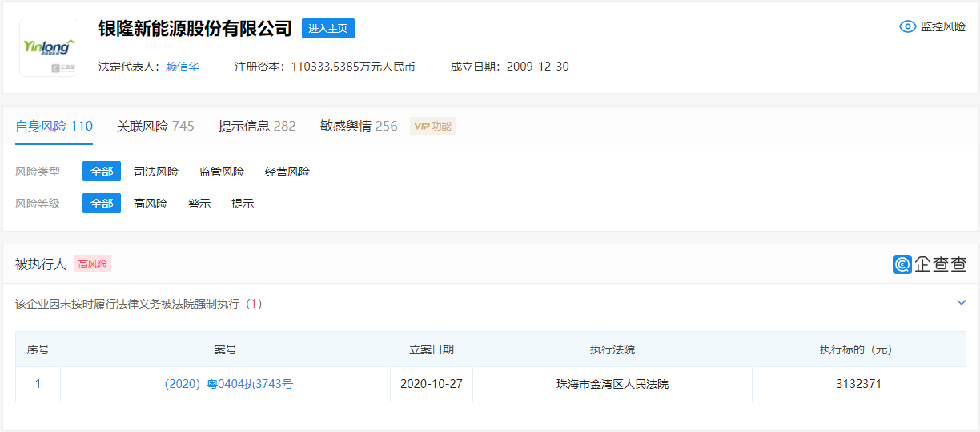The height and width of the screenshot is (432, 980).
Task: Click the 监控风险 link
Action: (x=942, y=26)
